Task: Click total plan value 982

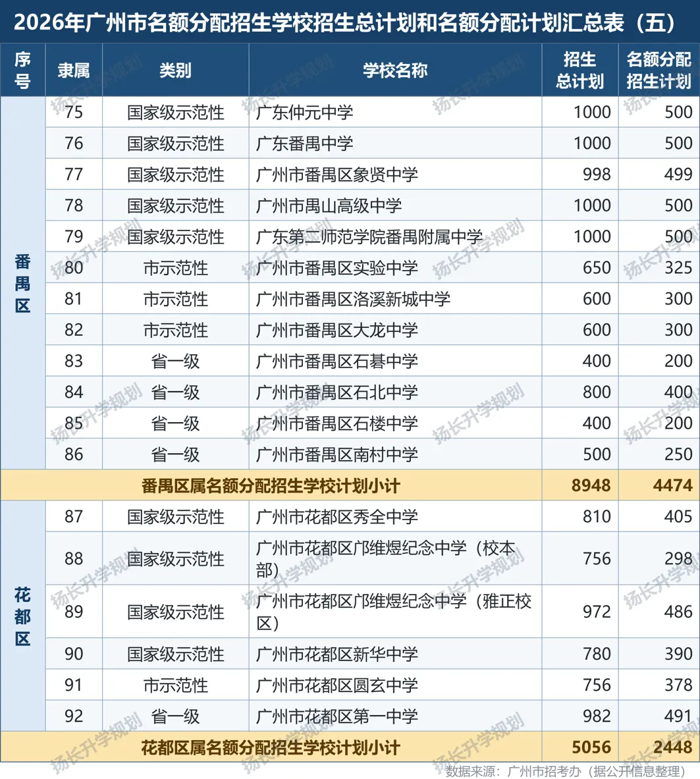Action: tap(597, 716)
